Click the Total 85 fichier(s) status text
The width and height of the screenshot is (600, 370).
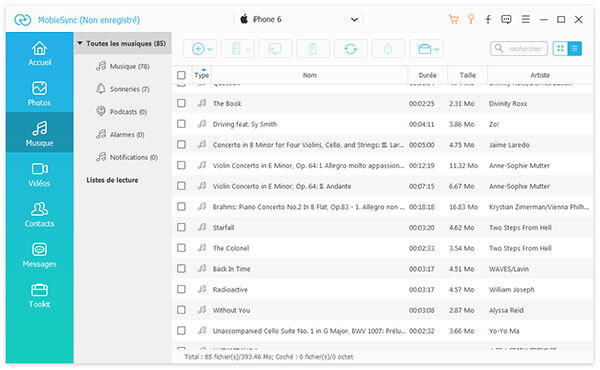click(x=268, y=357)
